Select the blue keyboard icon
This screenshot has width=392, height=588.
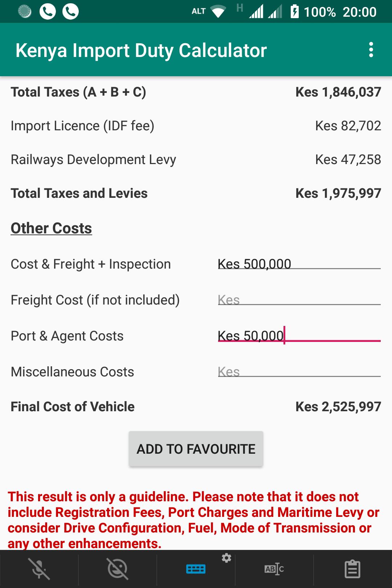click(x=196, y=569)
